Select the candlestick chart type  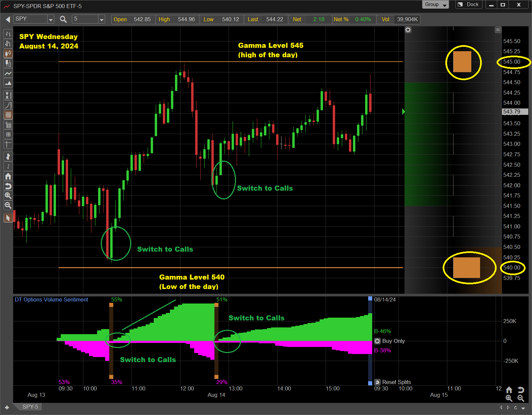coord(8,54)
